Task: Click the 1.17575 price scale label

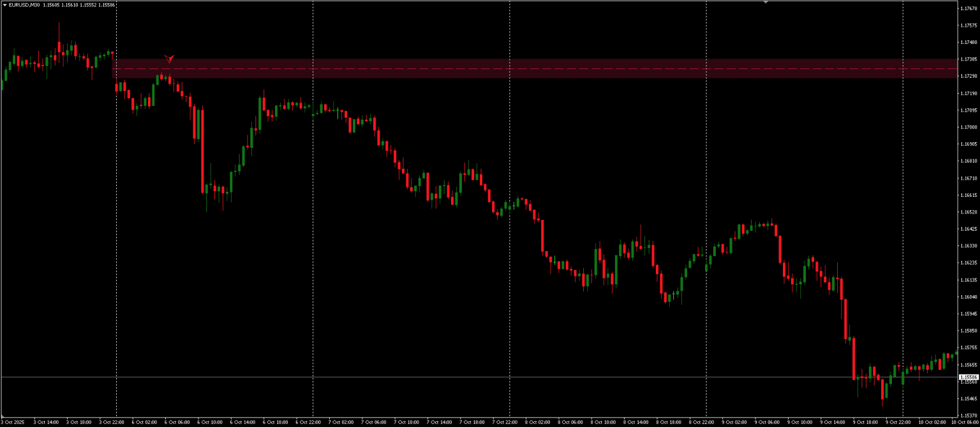Action: point(968,25)
